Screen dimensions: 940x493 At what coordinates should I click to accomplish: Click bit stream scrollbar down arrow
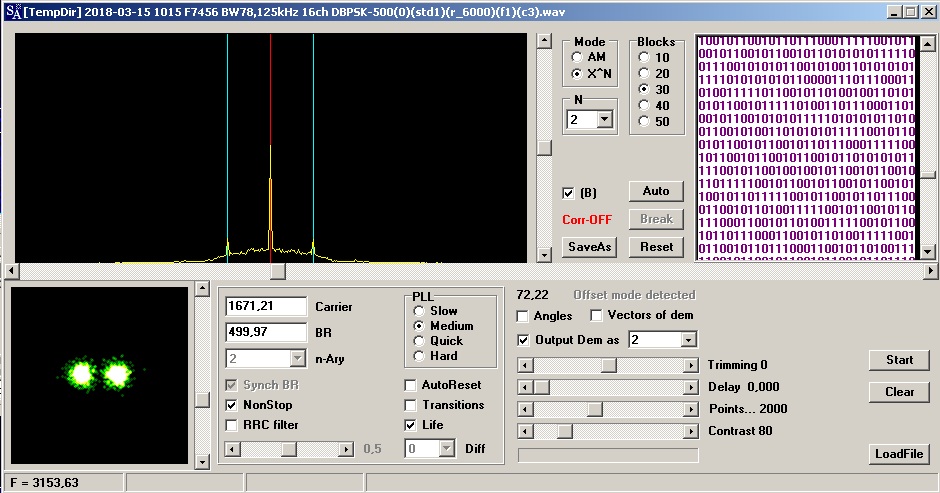(927, 252)
